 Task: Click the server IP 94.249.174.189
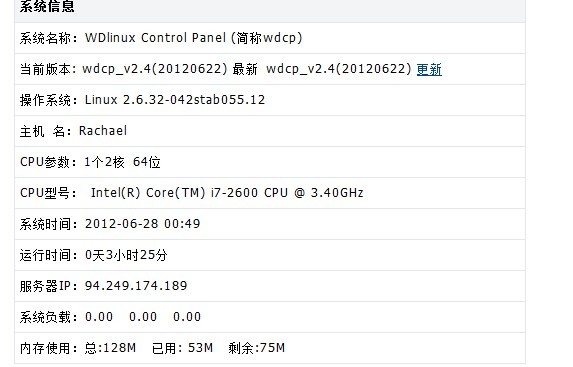136,285
